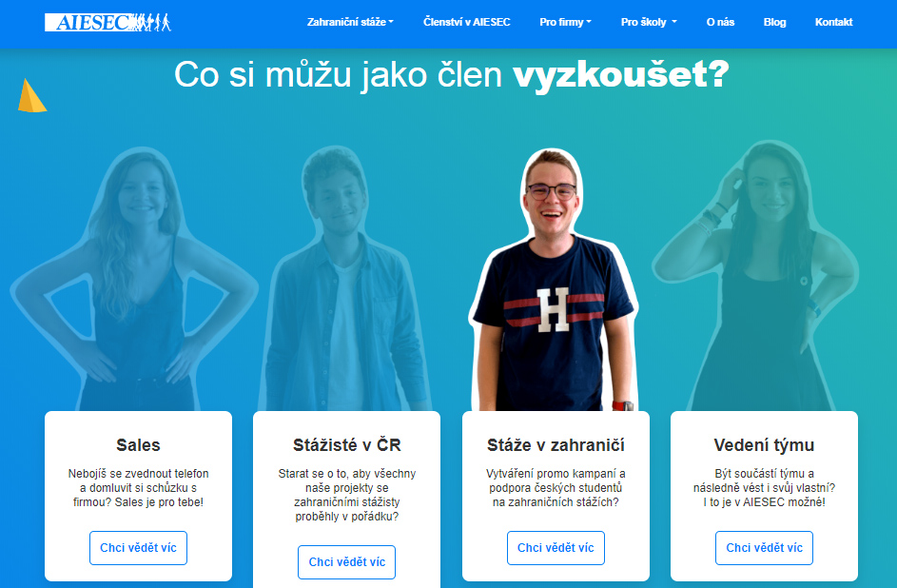The width and height of the screenshot is (897, 588).
Task: Go to the Blog page
Action: click(x=774, y=22)
